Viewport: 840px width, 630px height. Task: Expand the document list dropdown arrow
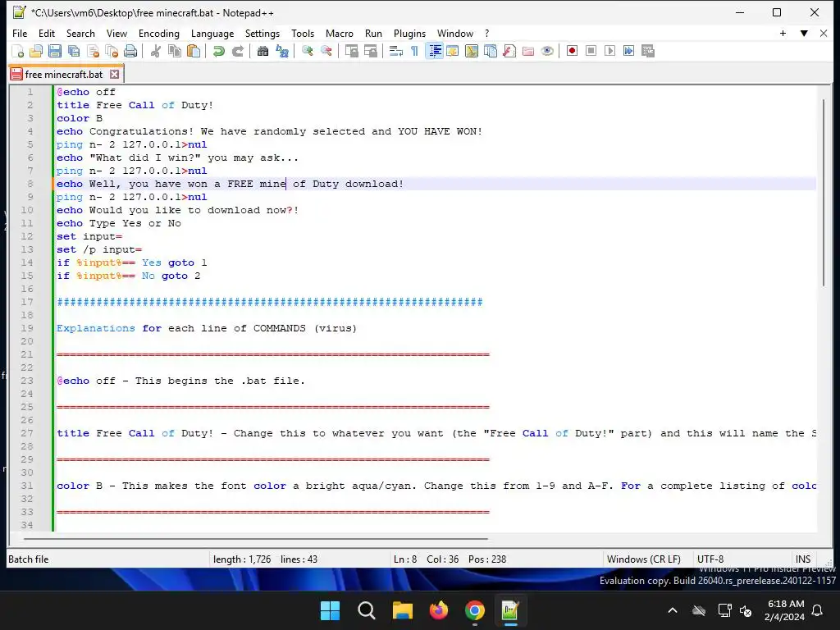[x=804, y=33]
